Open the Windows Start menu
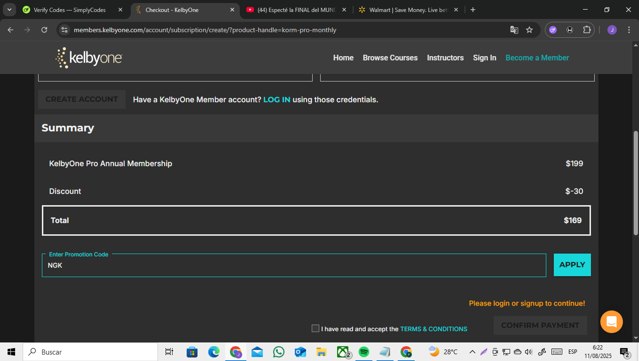 point(11,352)
